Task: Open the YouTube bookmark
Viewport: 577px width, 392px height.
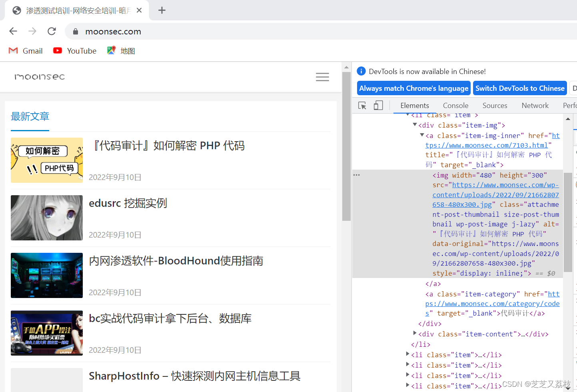Action: pos(75,51)
